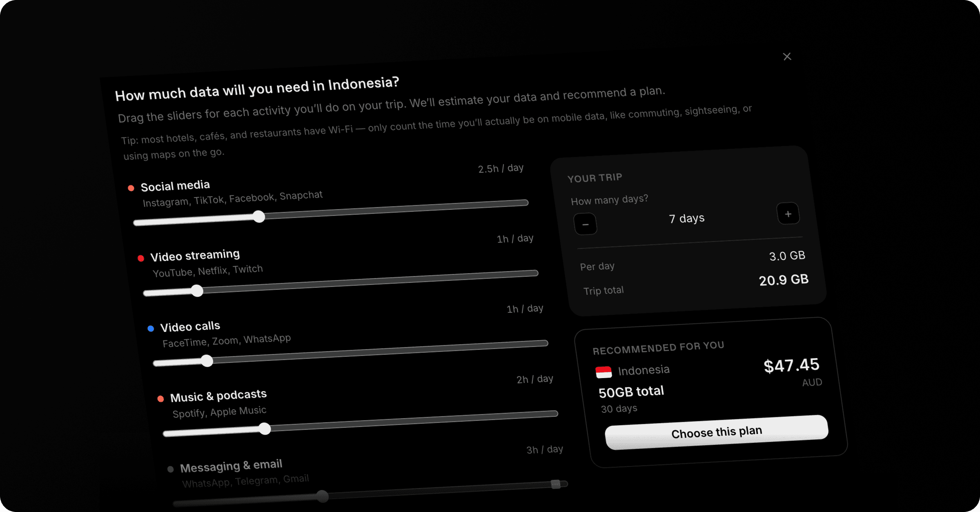Click "YouTube, Netflix, Twitch" text

click(x=208, y=271)
